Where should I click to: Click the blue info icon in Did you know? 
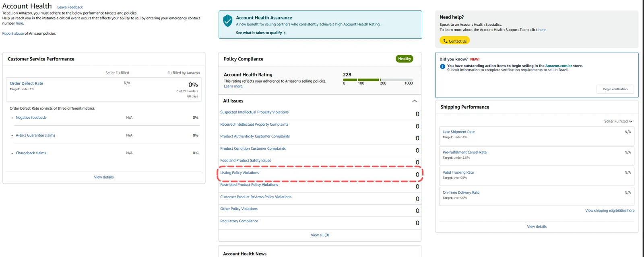442,66
